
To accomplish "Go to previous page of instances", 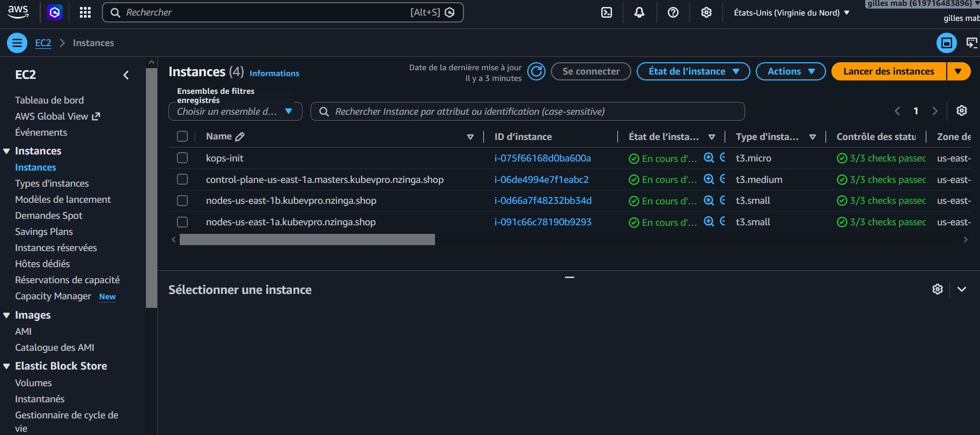I will (897, 111).
